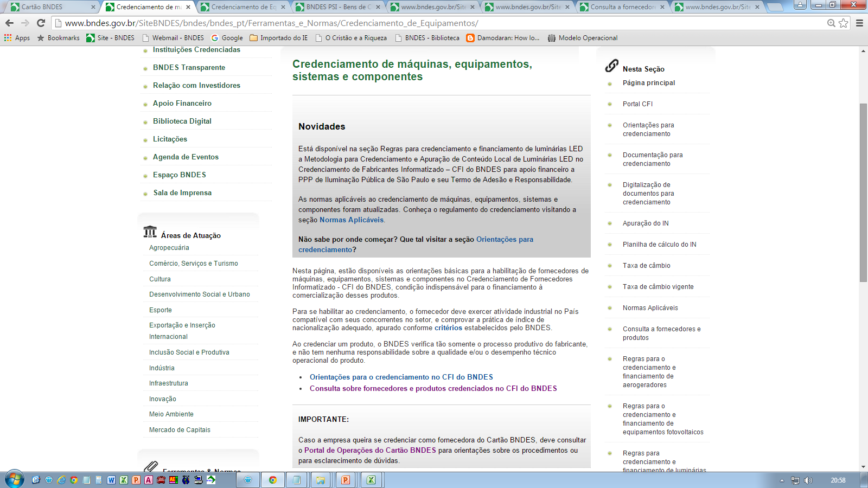
Task: Reload the page with the refresh icon
Action: [41, 23]
